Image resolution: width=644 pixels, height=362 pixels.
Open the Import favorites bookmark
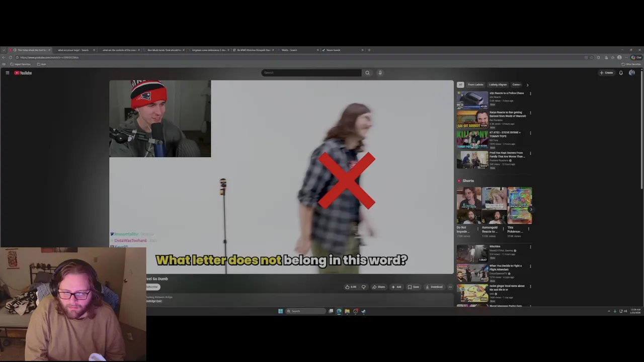tap(20, 64)
